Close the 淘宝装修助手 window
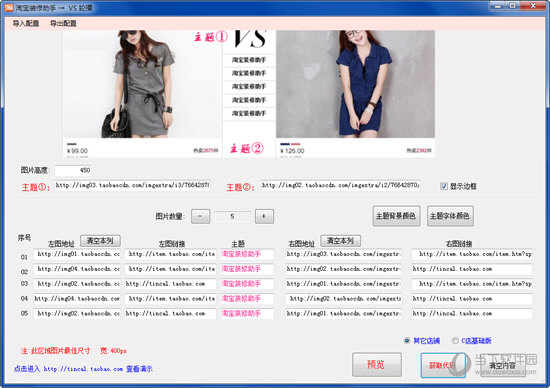The height and width of the screenshot is (388, 550). [x=533, y=6]
